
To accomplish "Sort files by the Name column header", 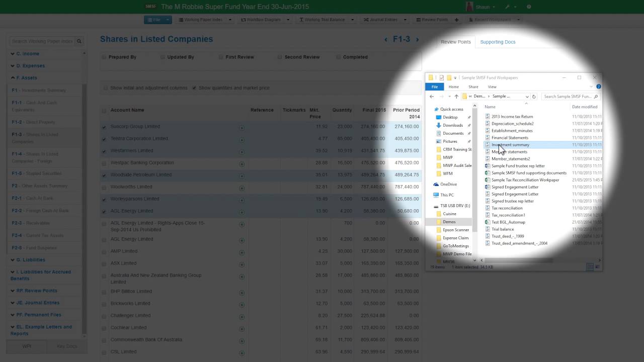I will (490, 107).
